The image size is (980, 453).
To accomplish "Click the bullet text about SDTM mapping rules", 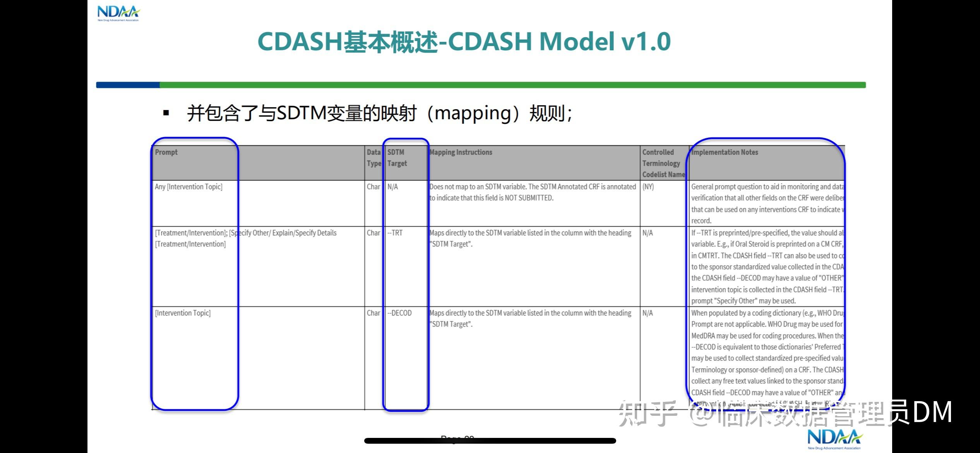I will click(379, 113).
